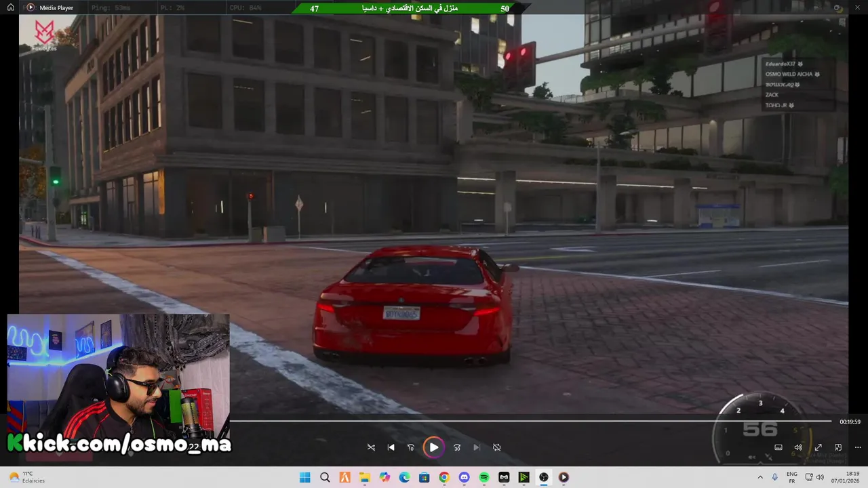Open subtitles and captions options
The image size is (868, 488).
(778, 447)
